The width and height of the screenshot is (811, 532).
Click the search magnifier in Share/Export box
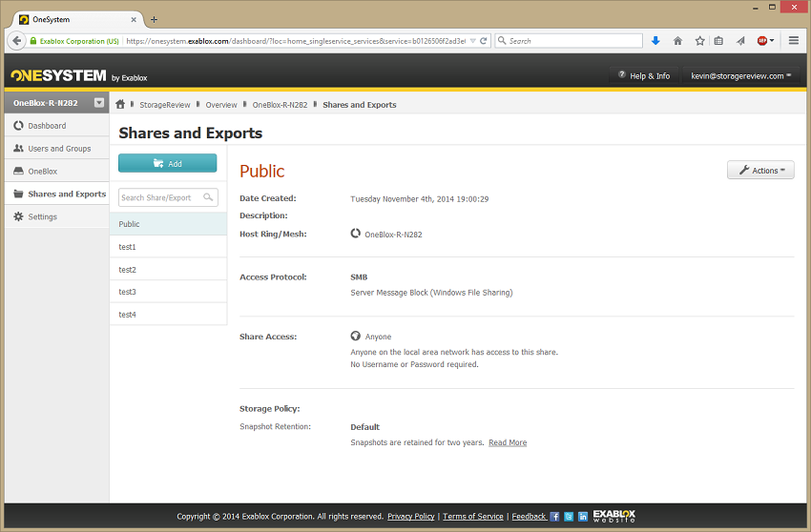coord(208,197)
